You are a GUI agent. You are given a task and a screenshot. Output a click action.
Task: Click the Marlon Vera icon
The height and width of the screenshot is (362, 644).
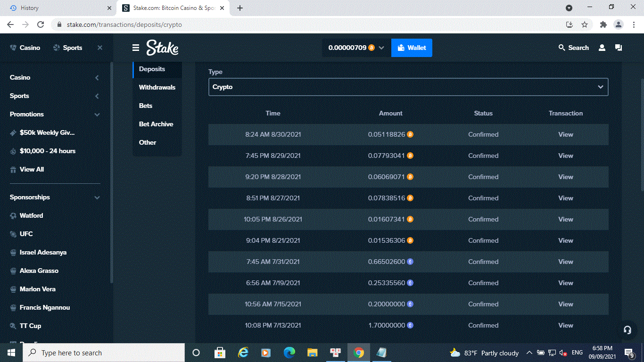point(13,289)
